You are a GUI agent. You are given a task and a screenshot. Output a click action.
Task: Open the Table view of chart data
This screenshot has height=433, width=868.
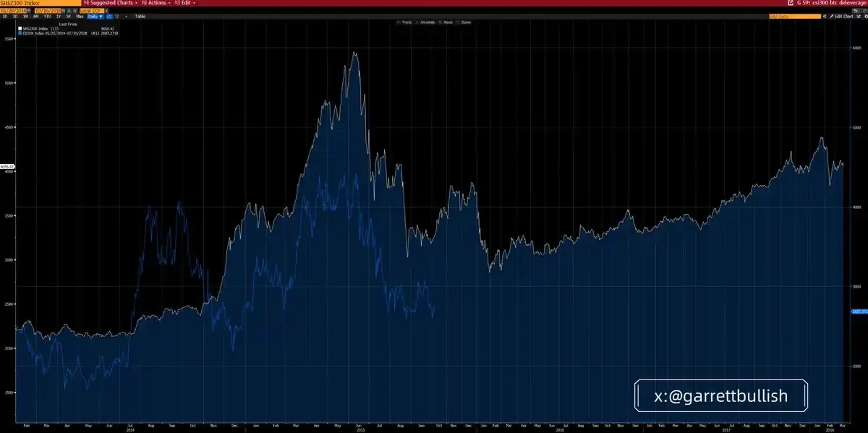click(x=140, y=17)
